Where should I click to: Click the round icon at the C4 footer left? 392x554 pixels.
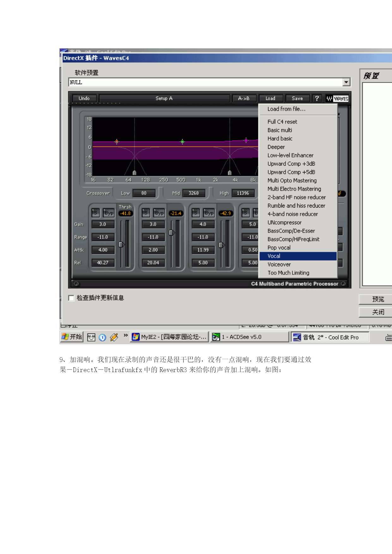[76, 284]
